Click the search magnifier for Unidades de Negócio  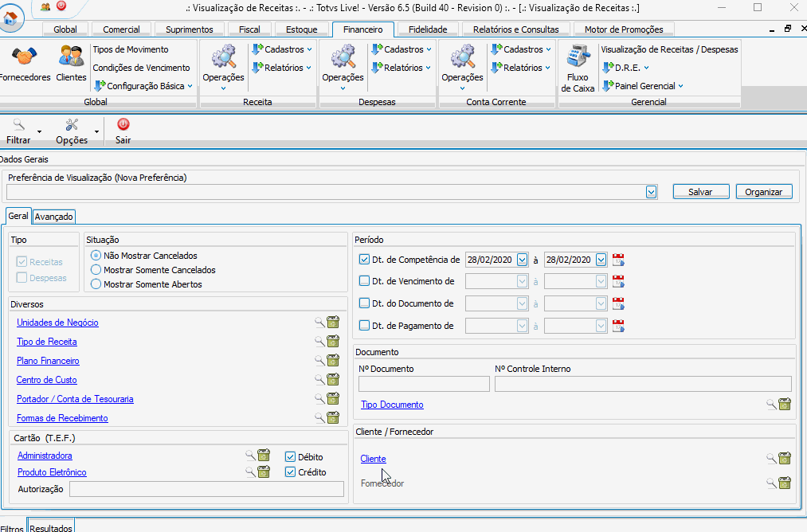[x=319, y=323]
